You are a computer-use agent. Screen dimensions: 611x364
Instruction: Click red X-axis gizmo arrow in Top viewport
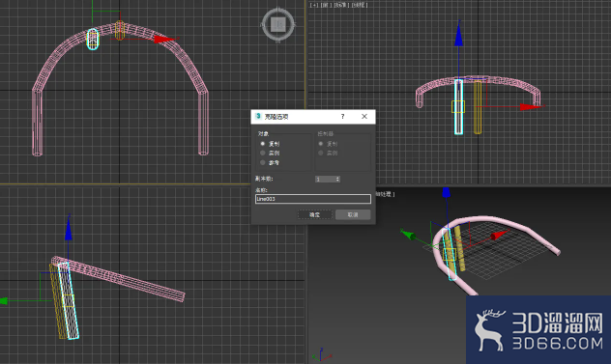(x=163, y=39)
